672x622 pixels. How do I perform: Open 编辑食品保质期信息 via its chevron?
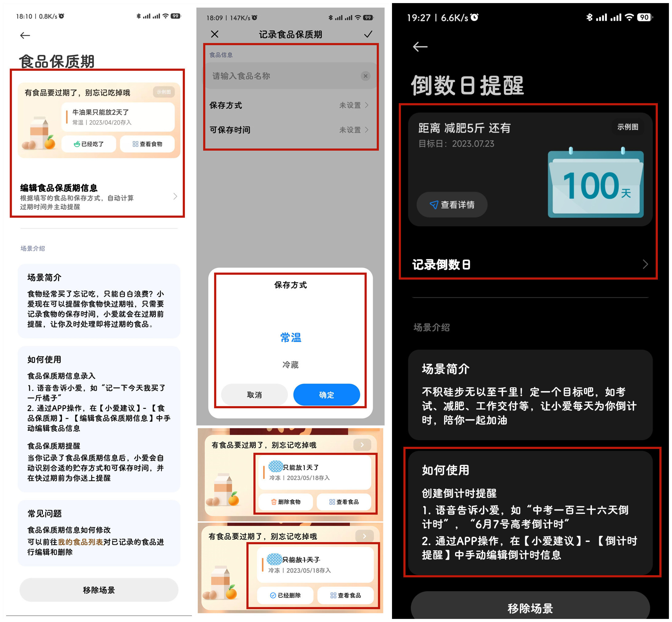tap(175, 196)
